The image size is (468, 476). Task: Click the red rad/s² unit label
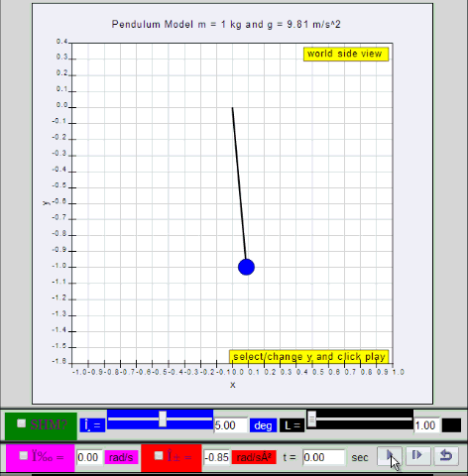[254, 457]
